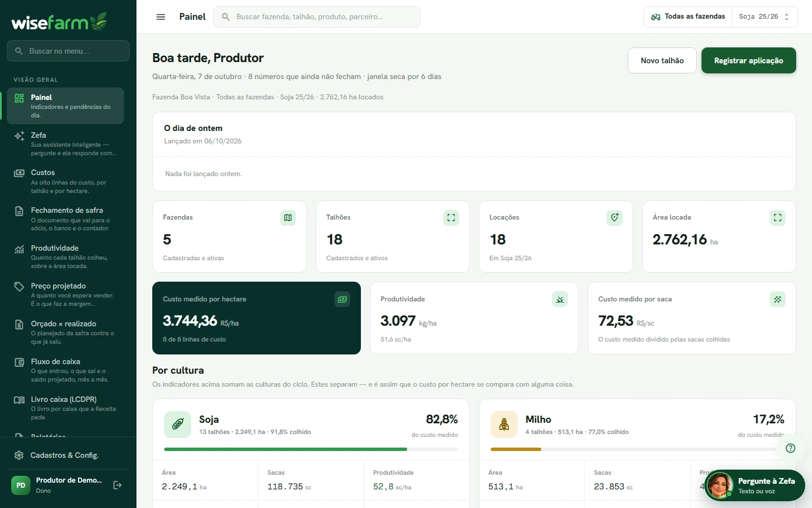This screenshot has height=508, width=812.
Task: Click the wisefarm logo
Action: pos(59,21)
